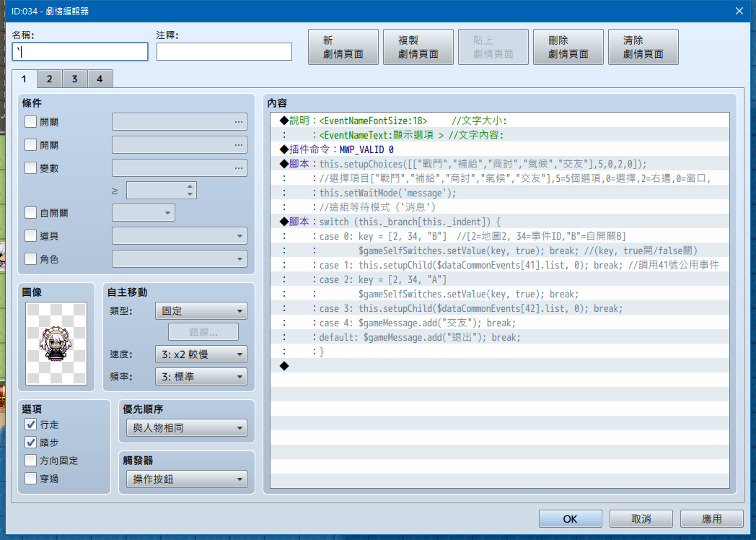Open the 道具 item dropdown

click(180, 236)
